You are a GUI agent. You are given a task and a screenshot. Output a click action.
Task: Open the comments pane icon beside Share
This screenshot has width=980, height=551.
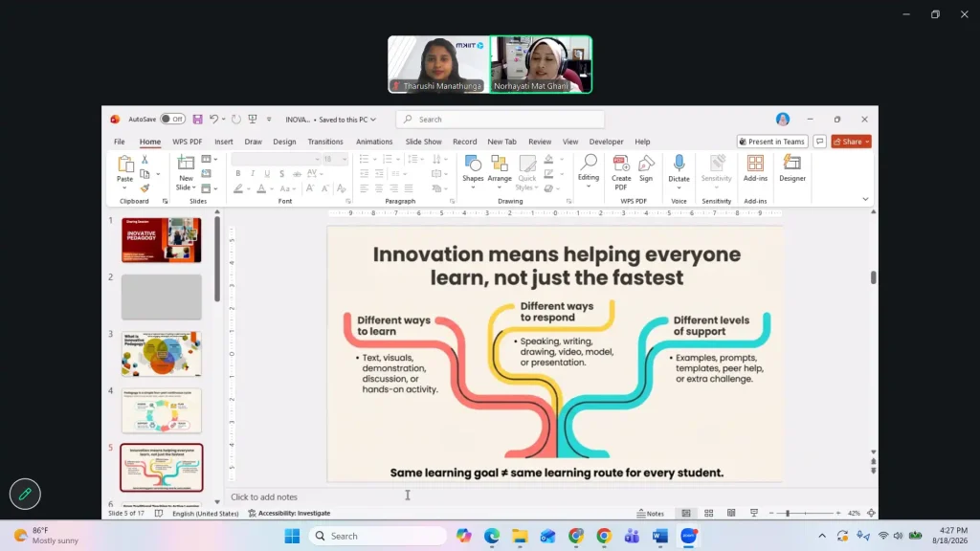coord(820,142)
